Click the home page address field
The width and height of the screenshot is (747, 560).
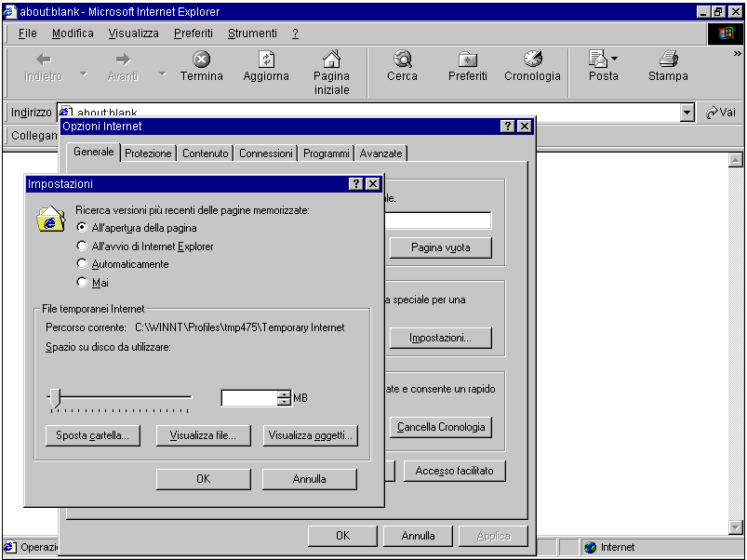point(438,220)
